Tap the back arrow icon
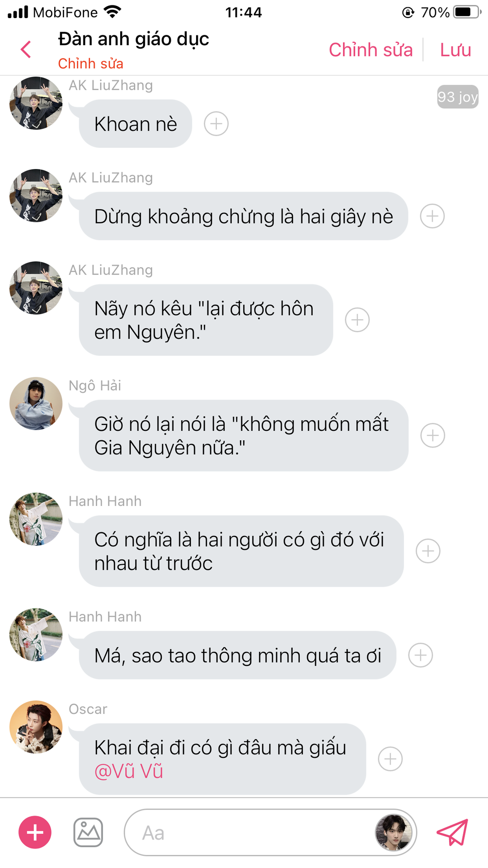488x868 pixels. [x=26, y=50]
